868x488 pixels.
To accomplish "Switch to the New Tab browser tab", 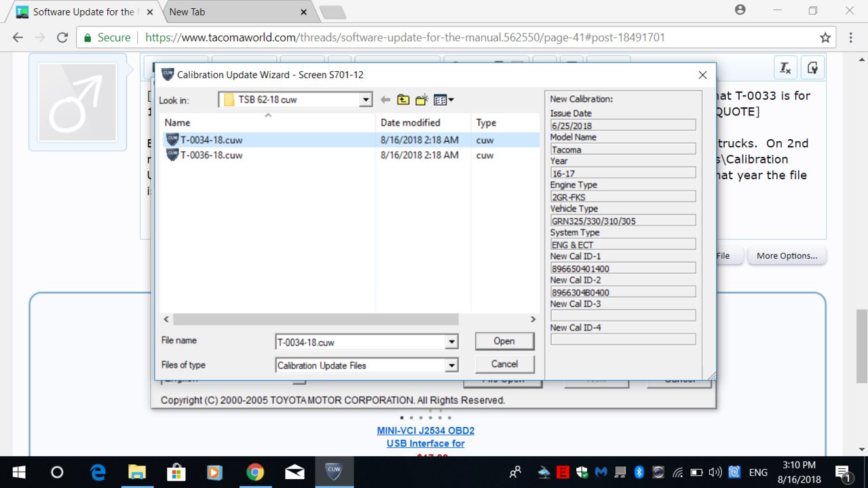I will [x=234, y=12].
